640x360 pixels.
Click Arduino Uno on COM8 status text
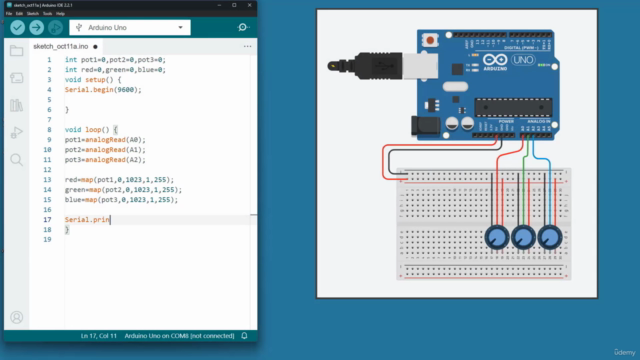(x=179, y=336)
